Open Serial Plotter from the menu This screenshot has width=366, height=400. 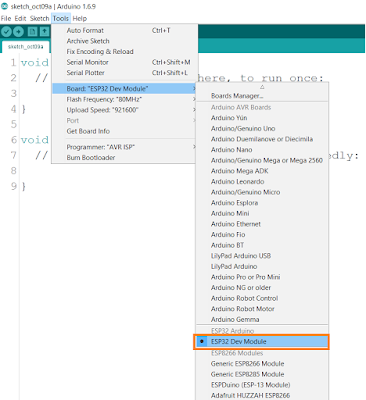coord(124,73)
